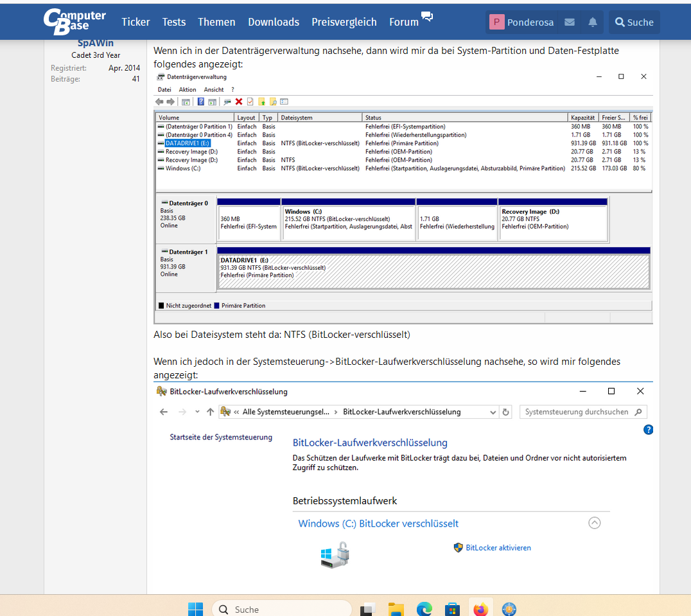Screen dimensions: 691x616
Task: Open the Preisvergleich page
Action: (x=344, y=22)
